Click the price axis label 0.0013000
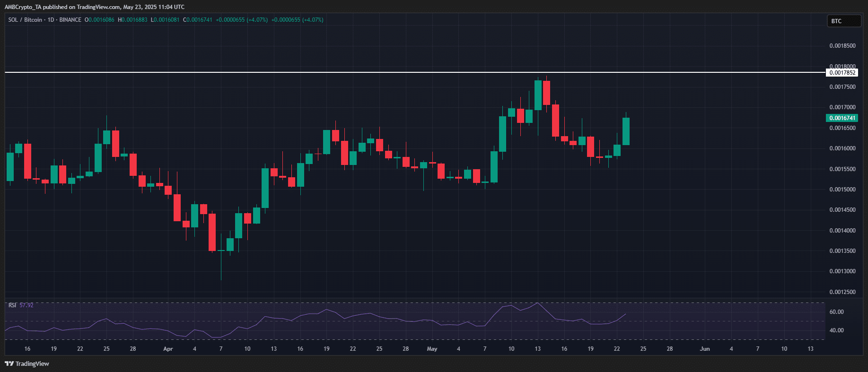Screen dimensions: 868x372 click(842, 271)
